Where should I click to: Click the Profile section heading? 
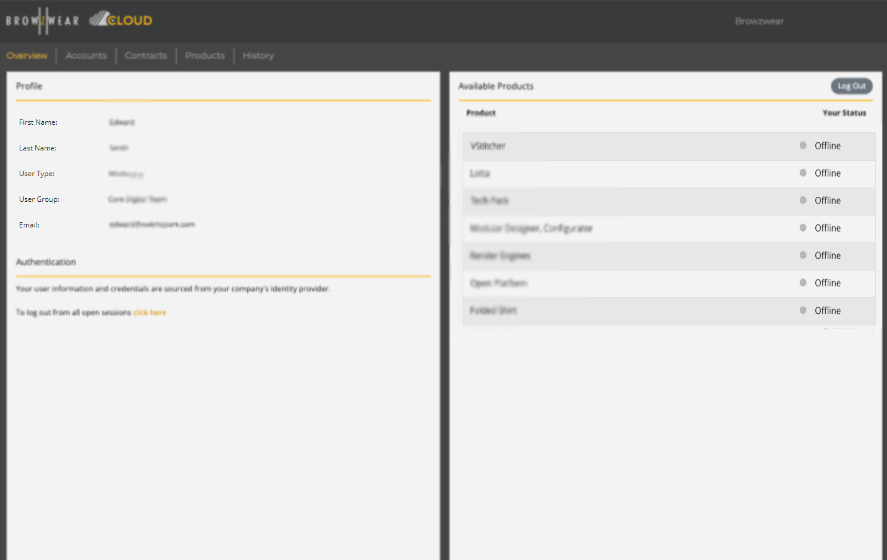pyautogui.click(x=29, y=86)
